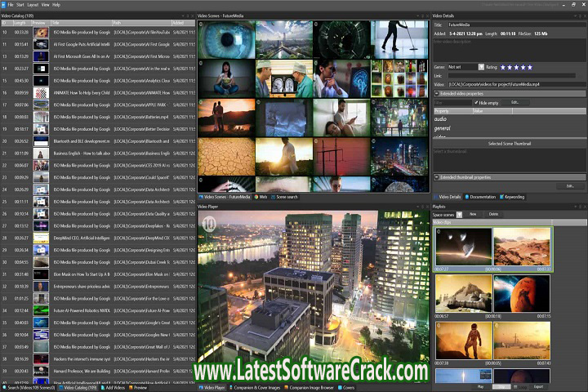This screenshot has width=588, height=392.
Task: Click the Delete playlist button
Action: pos(493,214)
